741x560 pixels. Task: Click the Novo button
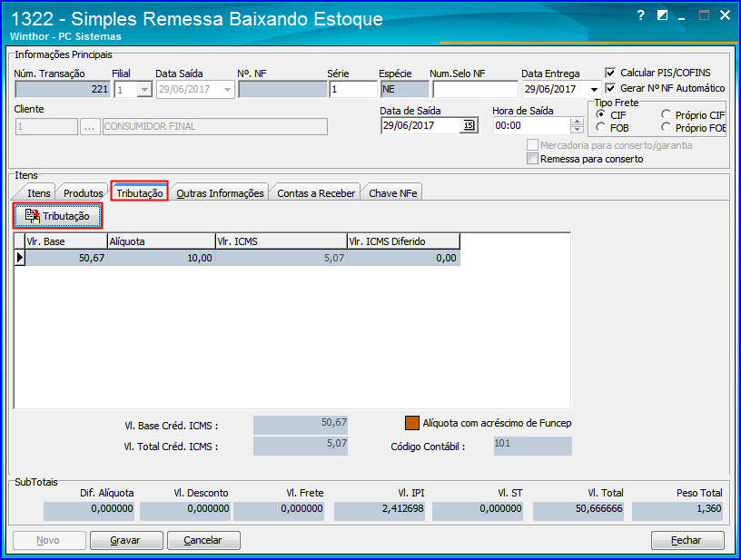[49, 540]
